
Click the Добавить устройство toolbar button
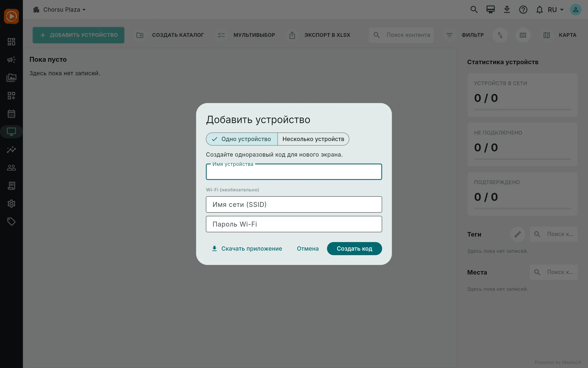pos(78,35)
